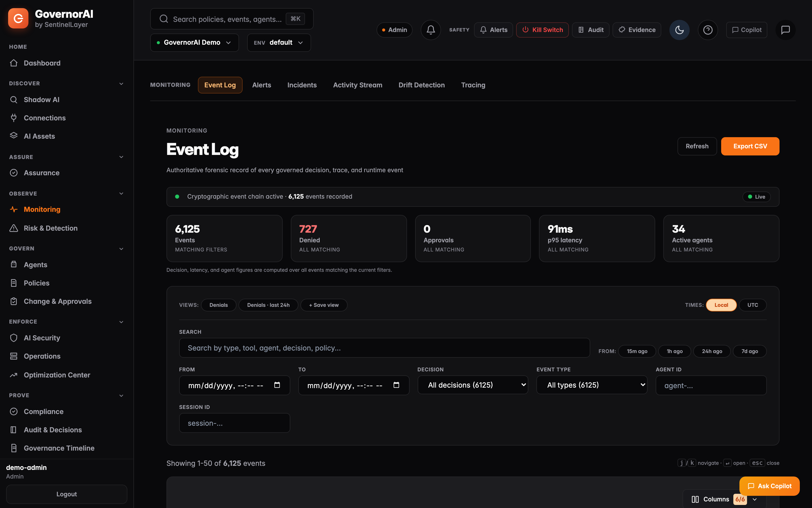812x508 pixels.
Task: Open the help question mark icon
Action: pyautogui.click(x=708, y=30)
